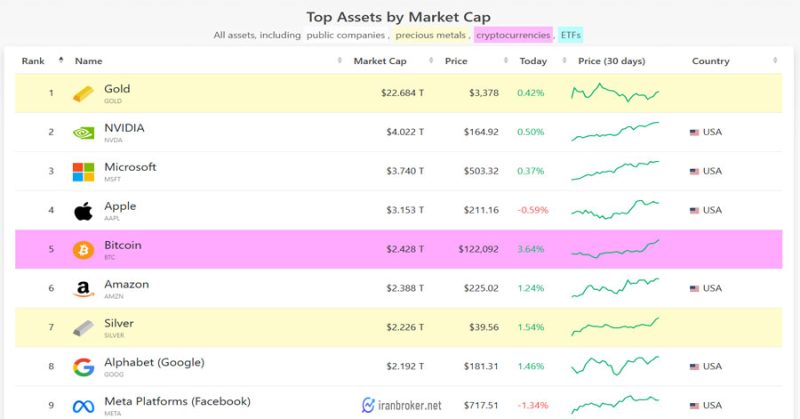Filter by ETFs tag
The image size is (800, 419).
tap(570, 35)
